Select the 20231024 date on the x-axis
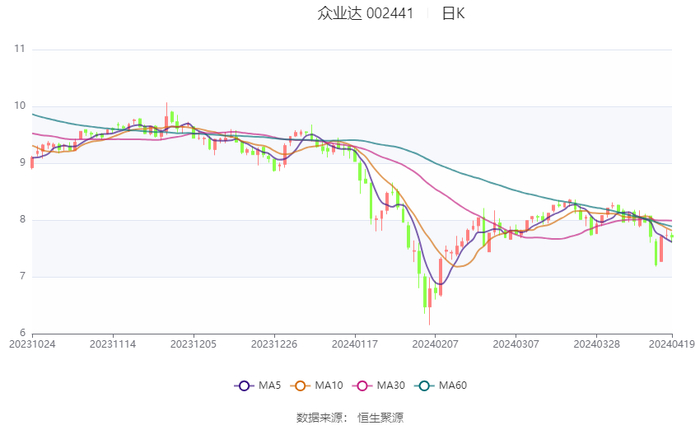Screen dimensions: 700x426 coord(33,343)
